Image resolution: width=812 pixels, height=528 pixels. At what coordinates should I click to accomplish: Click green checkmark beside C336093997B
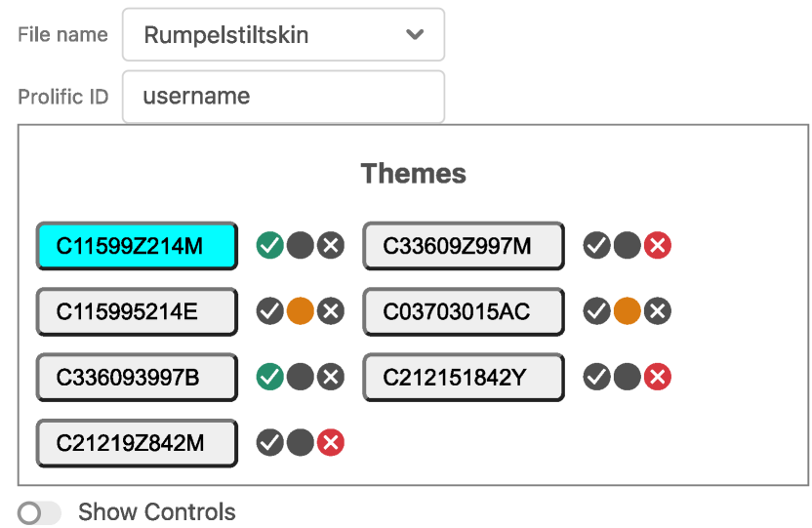tap(269, 377)
